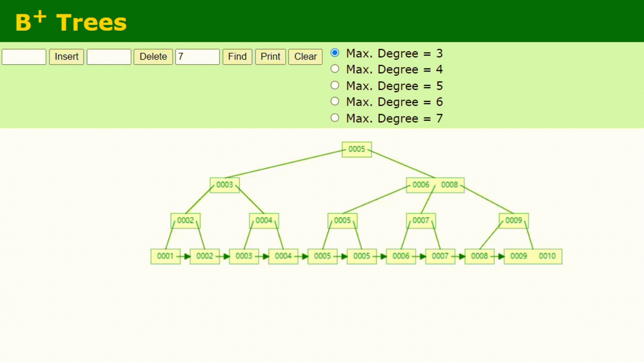The image size is (644, 362).
Task: Select Max. Degree = 3 radio button
Action: [334, 53]
